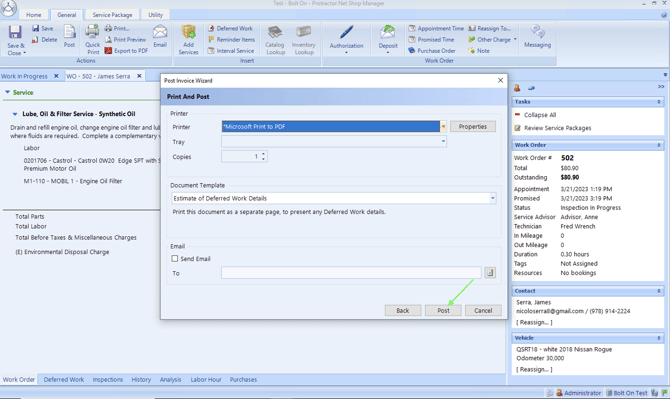
Task: Click the Save & Close ribbon icon
Action: [x=15, y=40]
